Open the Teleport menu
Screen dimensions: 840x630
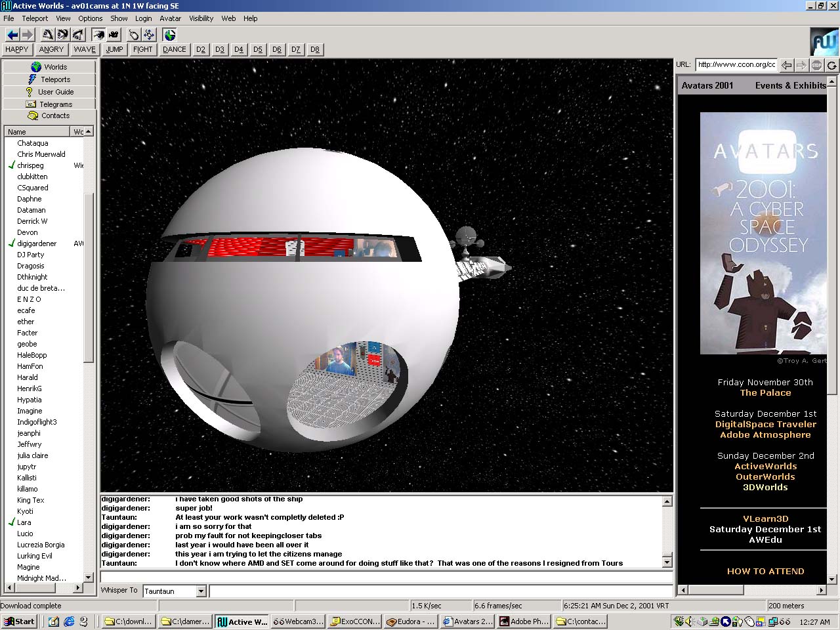point(35,18)
